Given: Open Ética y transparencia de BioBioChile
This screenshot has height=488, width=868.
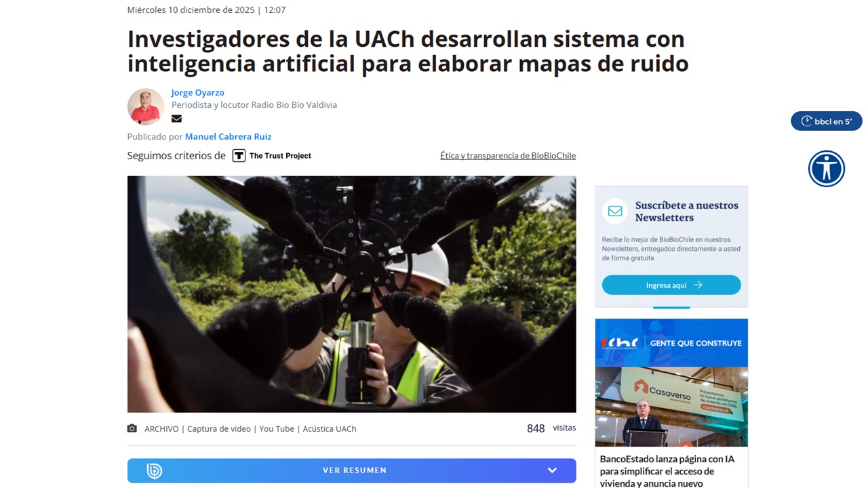Looking at the screenshot, I should (508, 156).
